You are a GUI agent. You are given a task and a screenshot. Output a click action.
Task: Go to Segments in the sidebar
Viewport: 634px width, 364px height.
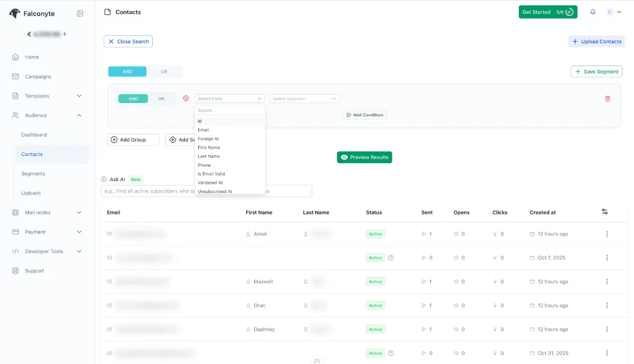tap(33, 174)
